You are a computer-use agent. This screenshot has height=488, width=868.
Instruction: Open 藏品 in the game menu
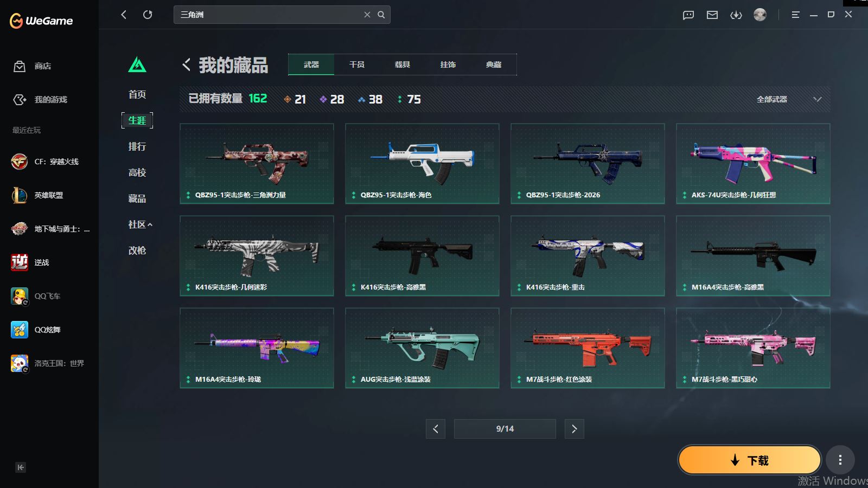tap(137, 198)
